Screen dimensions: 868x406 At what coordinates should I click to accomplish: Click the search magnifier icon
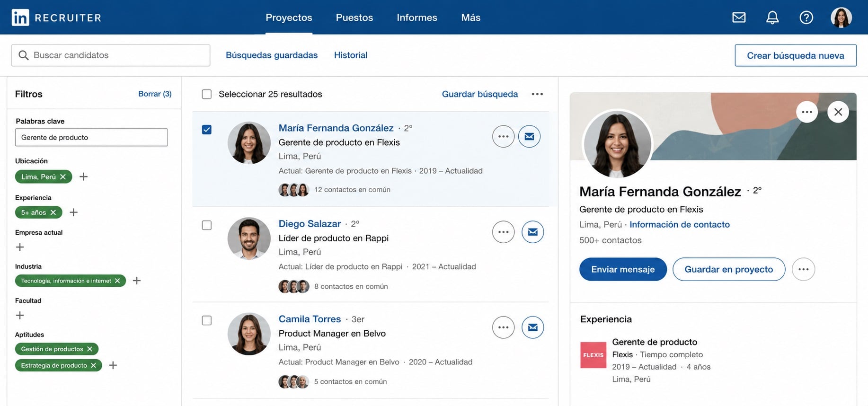(x=23, y=55)
